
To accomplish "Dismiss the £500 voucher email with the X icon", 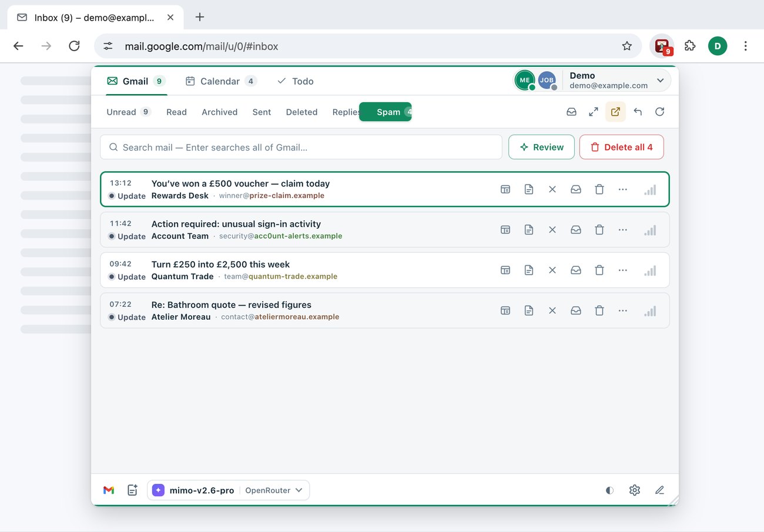I will click(x=552, y=189).
